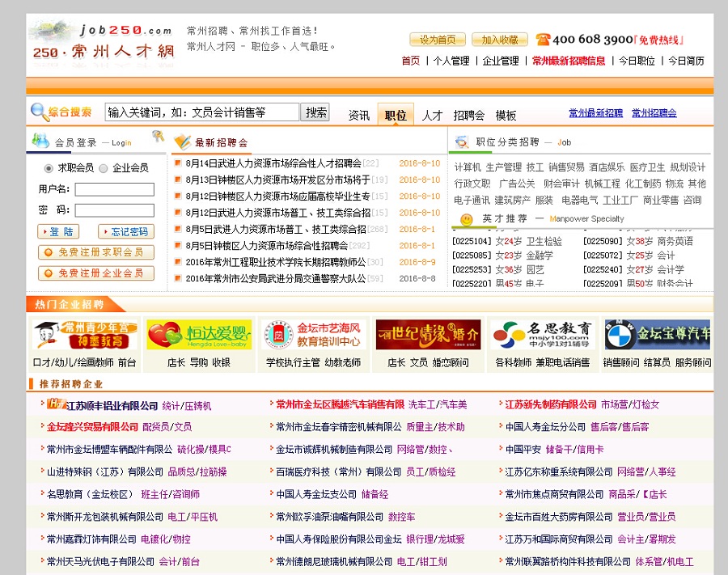728x575 pixels.
Task: Open 常州招聘会 underlined link
Action: (x=654, y=112)
